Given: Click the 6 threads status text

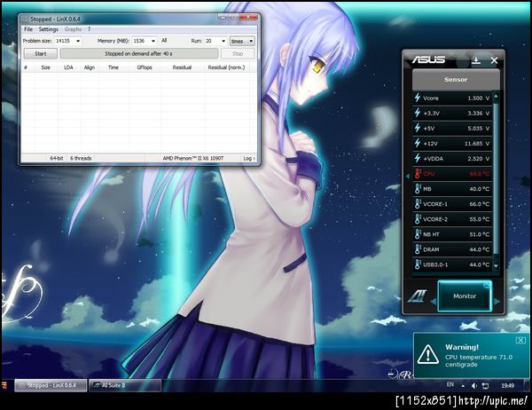Looking at the screenshot, I should 81,158.
